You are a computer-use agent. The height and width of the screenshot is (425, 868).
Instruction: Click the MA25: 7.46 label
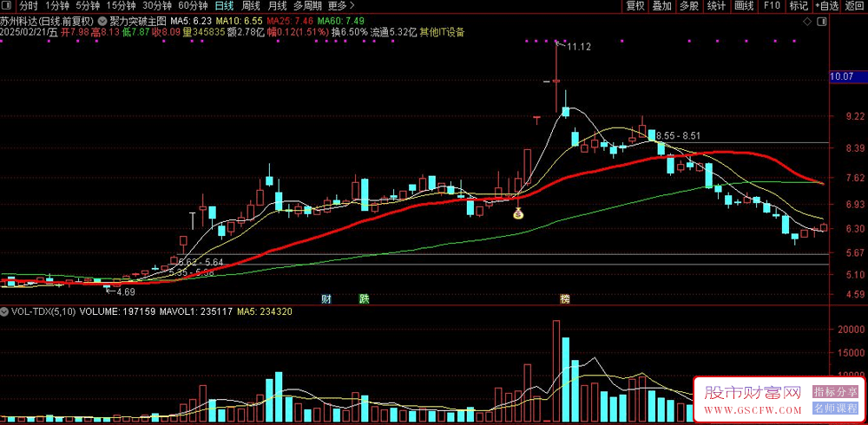click(x=288, y=21)
